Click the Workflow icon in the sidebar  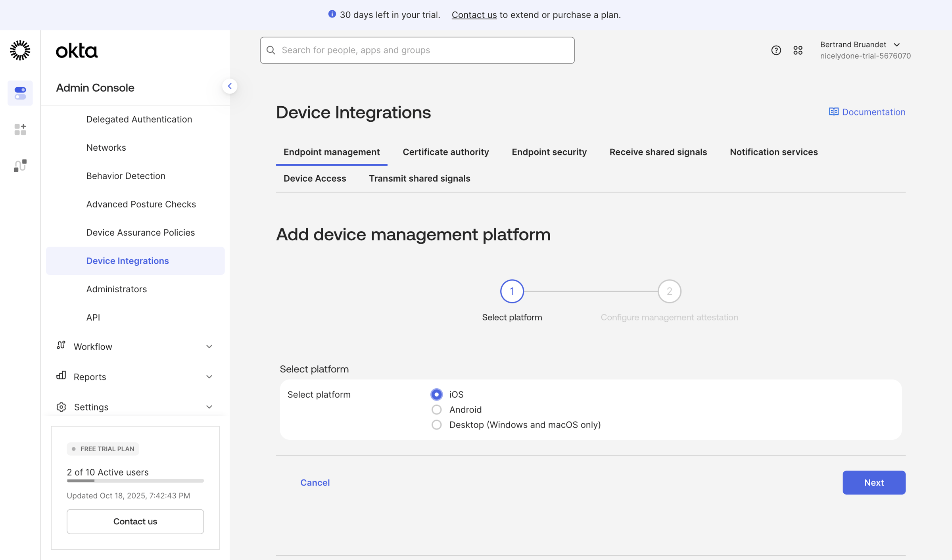tap(61, 345)
